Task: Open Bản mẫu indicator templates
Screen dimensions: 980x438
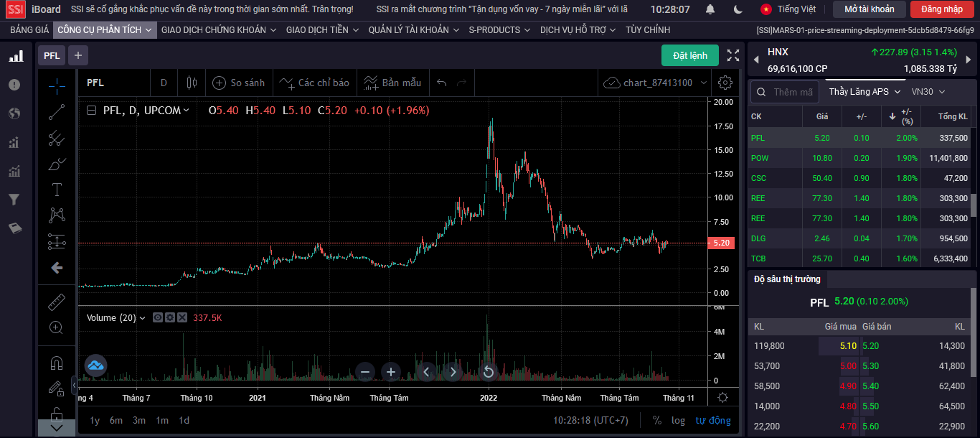Action: pos(392,83)
